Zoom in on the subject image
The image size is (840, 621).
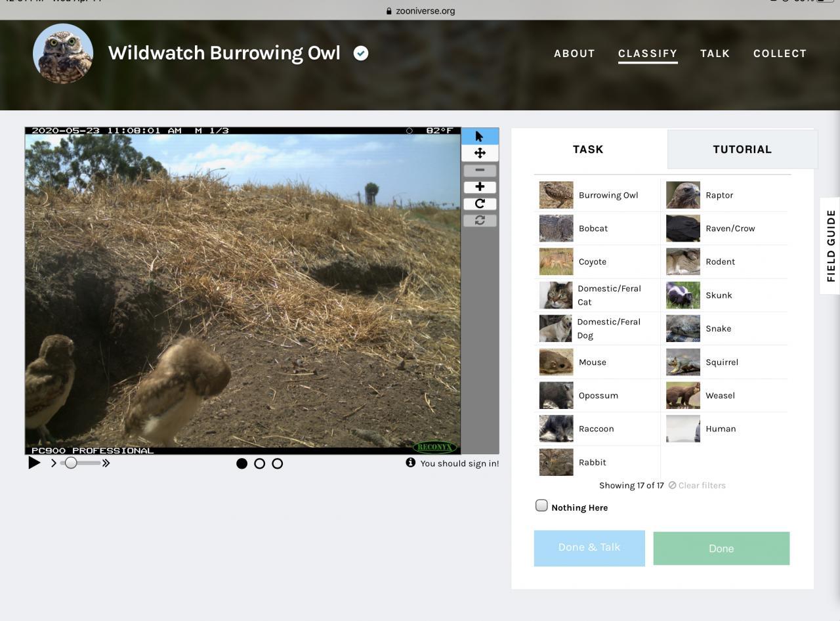480,186
